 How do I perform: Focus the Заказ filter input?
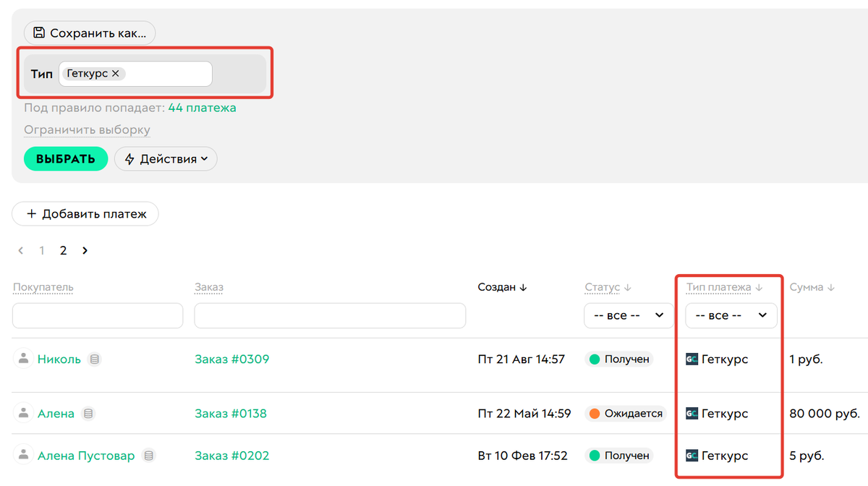[330, 315]
